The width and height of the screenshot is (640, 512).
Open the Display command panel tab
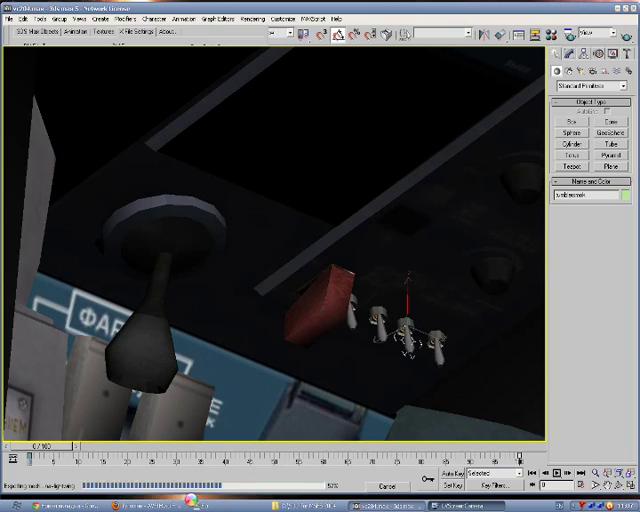pos(613,53)
